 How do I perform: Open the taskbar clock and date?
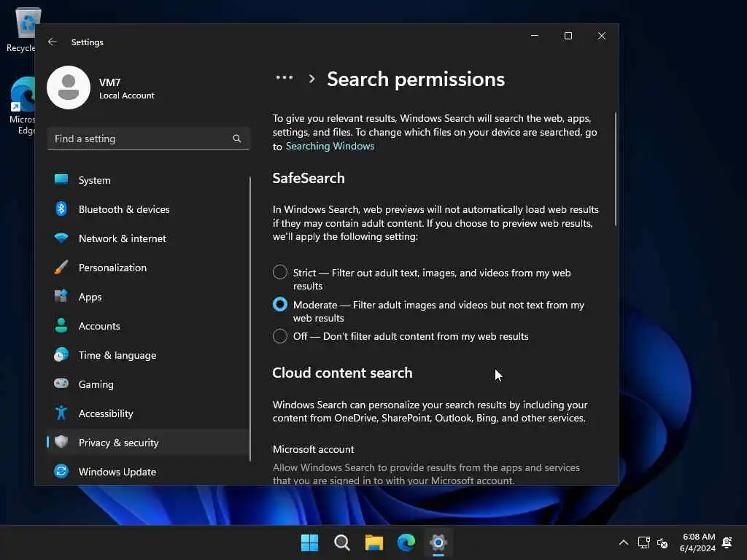coord(698,542)
